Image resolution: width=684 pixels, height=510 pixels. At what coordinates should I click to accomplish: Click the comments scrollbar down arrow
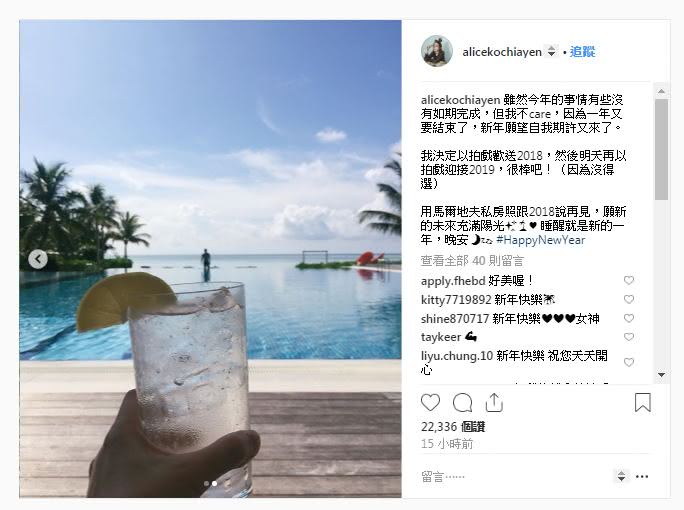(661, 375)
